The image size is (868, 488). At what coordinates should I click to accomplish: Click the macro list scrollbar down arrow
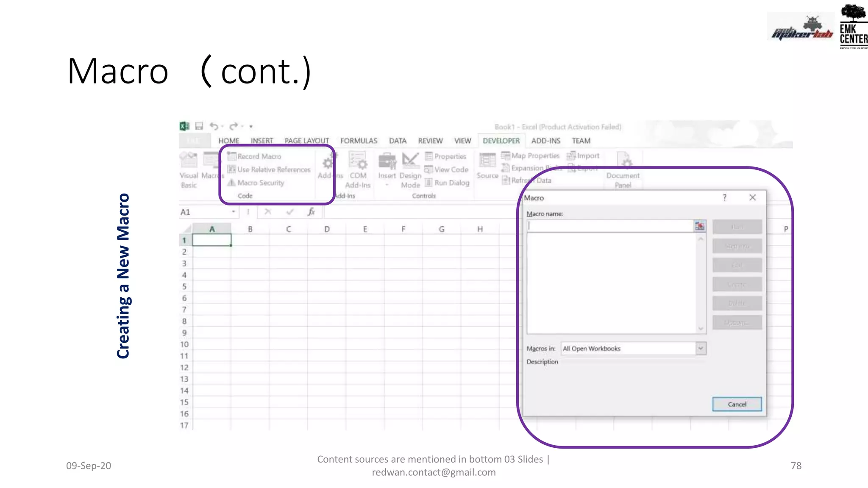(x=701, y=328)
